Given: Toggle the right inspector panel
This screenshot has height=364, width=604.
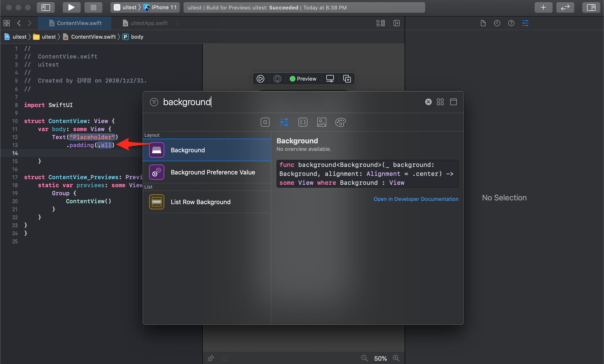Looking at the screenshot, I should tap(591, 7).
